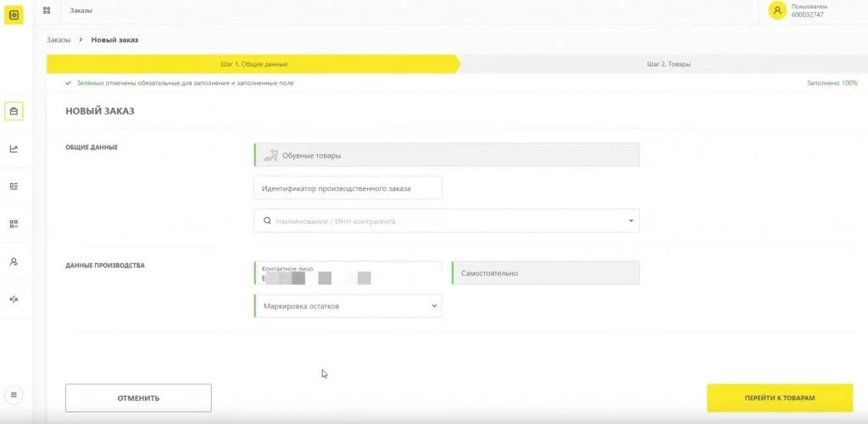The width and height of the screenshot is (868, 424).
Task: Open the analytics chart icon in sidebar
Action: [14, 149]
